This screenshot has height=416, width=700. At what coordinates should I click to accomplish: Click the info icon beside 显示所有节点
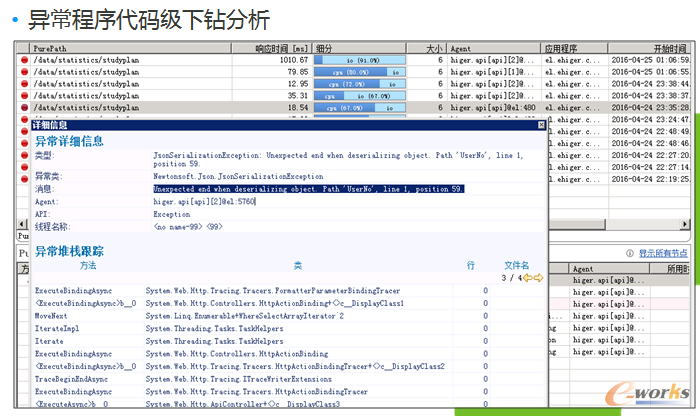click(630, 254)
